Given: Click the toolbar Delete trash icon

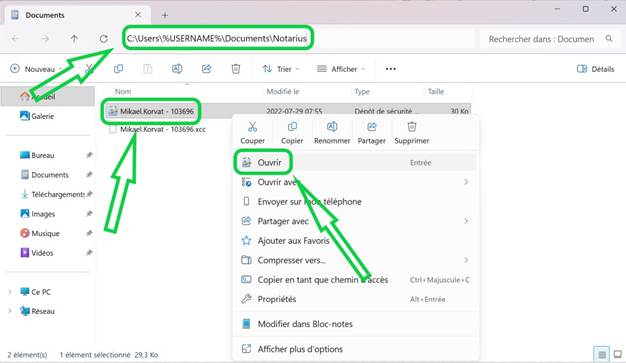Looking at the screenshot, I should tap(236, 69).
